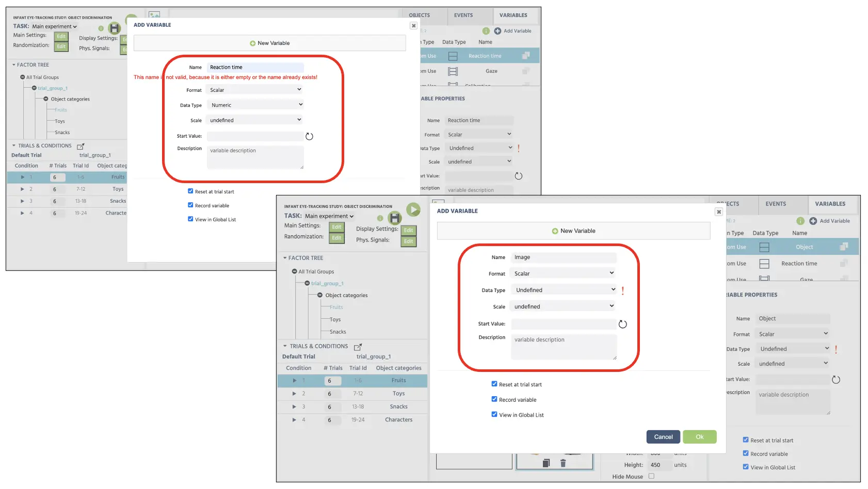Click the green info icon beside the upper-left TASK dropdown
The width and height of the screenshot is (868, 489).
click(101, 28)
